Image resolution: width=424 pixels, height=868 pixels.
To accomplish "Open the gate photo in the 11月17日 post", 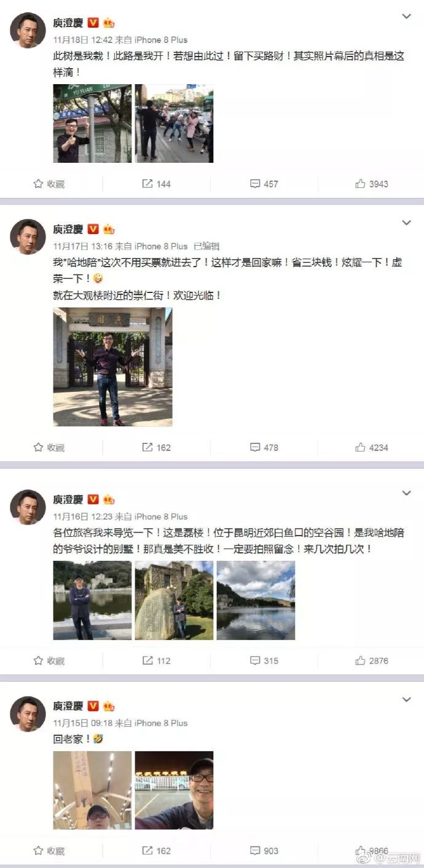I will (x=113, y=367).
